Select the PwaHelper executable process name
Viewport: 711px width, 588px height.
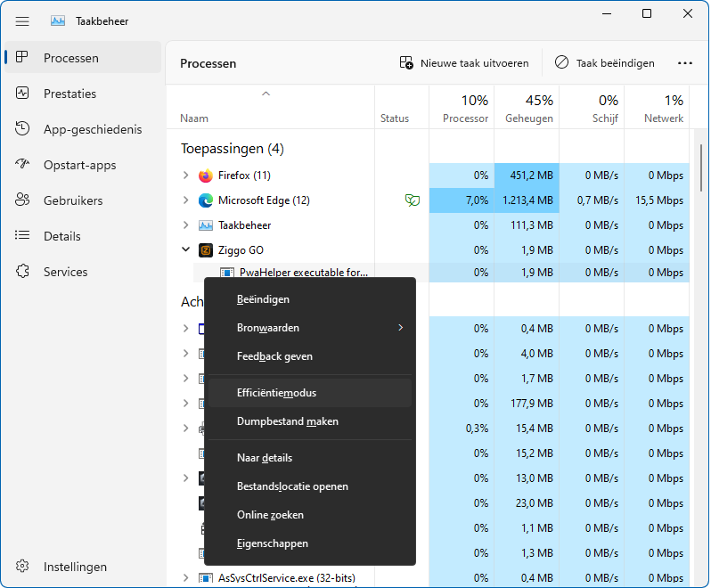click(x=303, y=273)
